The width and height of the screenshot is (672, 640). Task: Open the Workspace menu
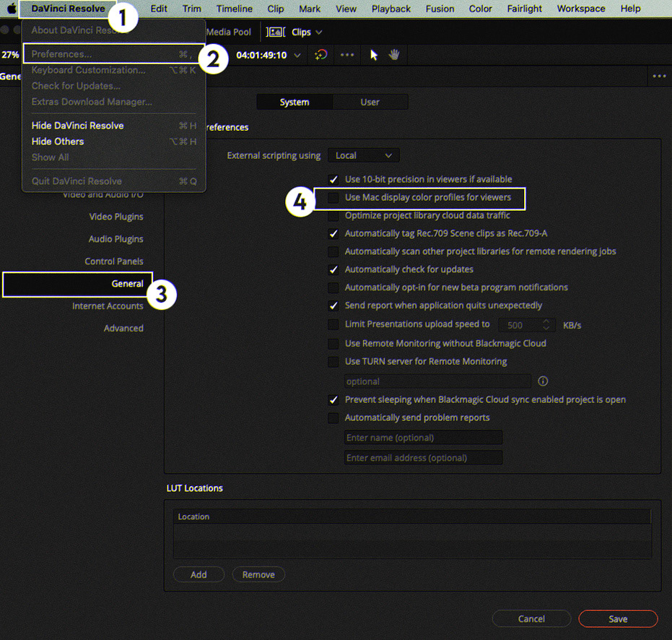tap(581, 9)
